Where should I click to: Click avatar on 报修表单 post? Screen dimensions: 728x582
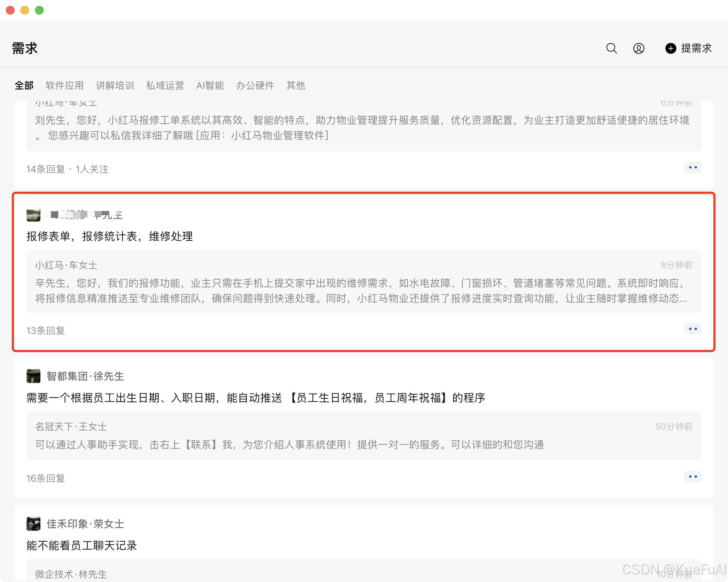pyautogui.click(x=33, y=215)
